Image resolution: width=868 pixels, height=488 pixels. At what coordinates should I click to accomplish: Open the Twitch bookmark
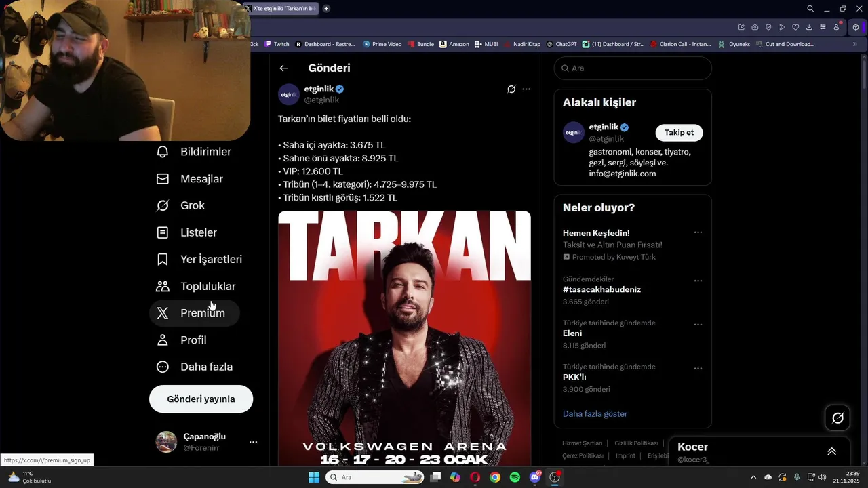click(x=277, y=44)
